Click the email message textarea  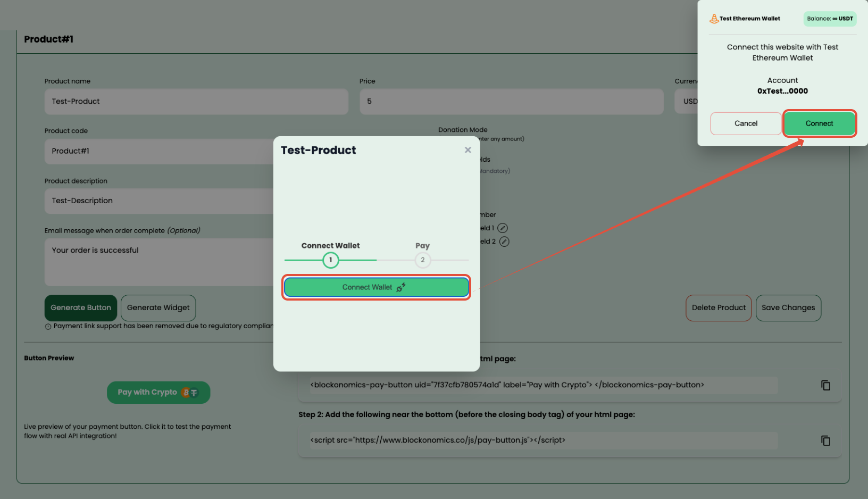click(160, 262)
